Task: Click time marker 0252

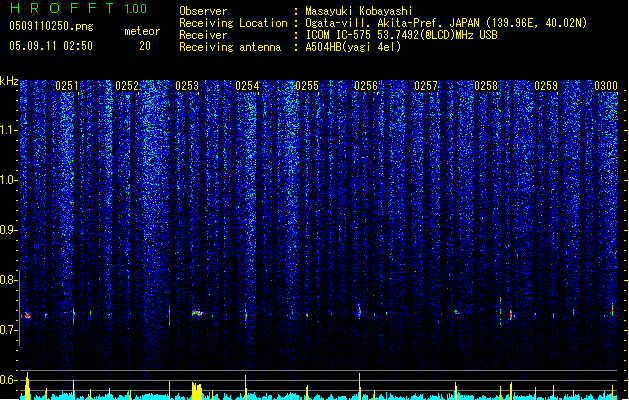Action: click(x=127, y=86)
